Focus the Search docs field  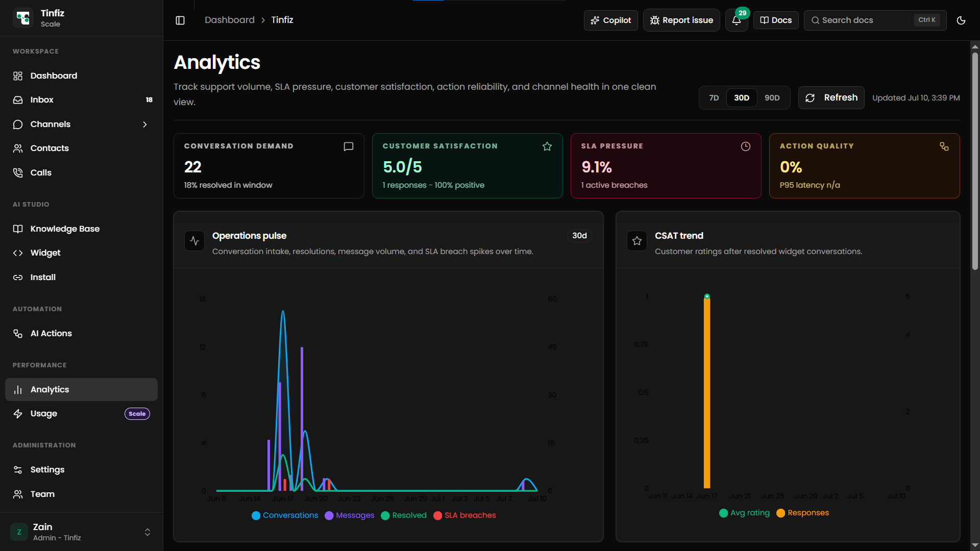(x=875, y=20)
